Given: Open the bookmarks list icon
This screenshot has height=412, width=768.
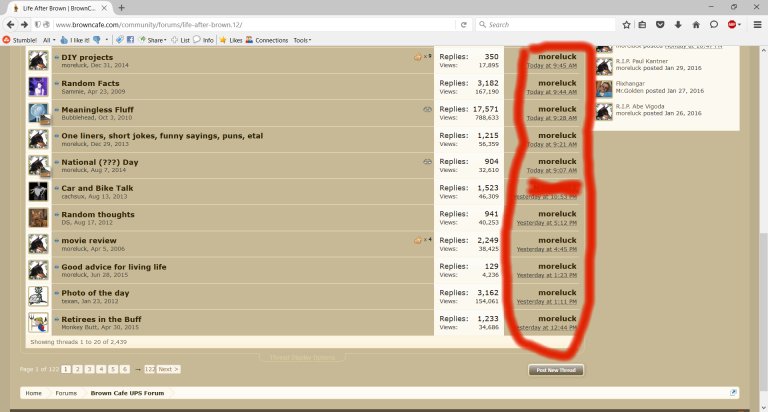Looking at the screenshot, I should [x=642, y=24].
